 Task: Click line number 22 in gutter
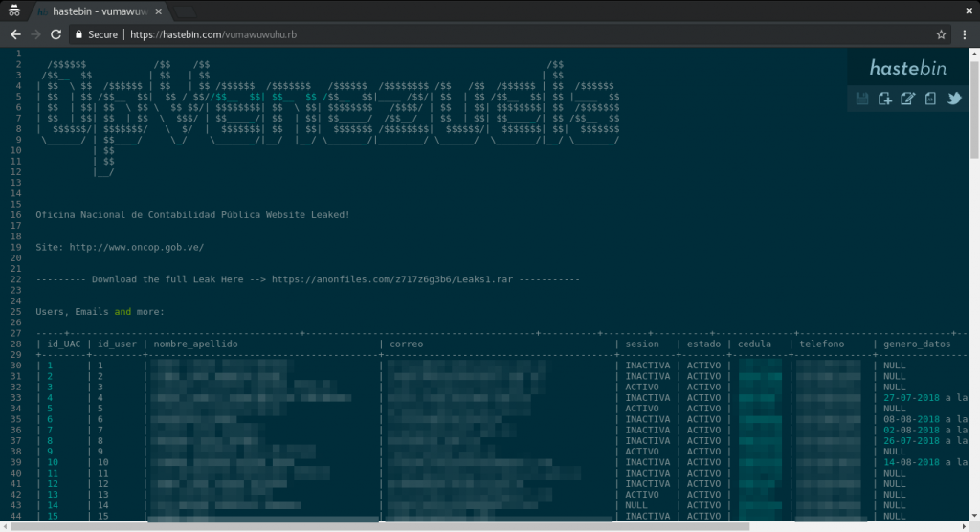point(15,279)
